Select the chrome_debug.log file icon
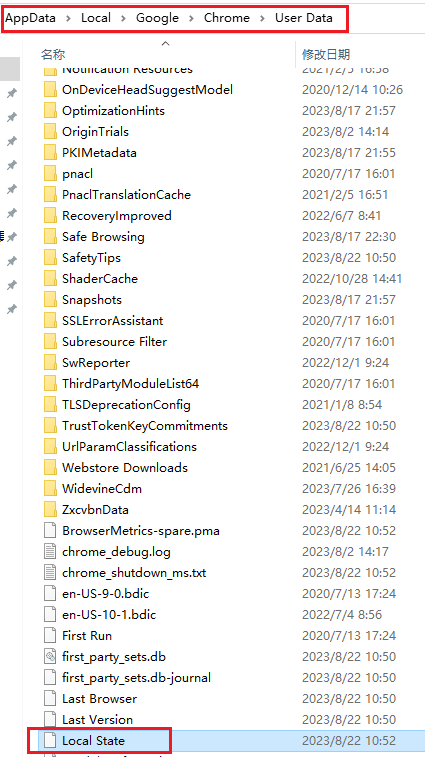 pyautogui.click(x=50, y=551)
